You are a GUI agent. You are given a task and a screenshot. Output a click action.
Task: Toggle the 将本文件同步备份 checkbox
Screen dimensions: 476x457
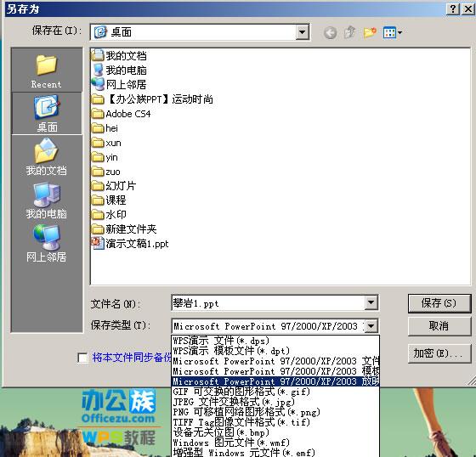click(x=83, y=358)
